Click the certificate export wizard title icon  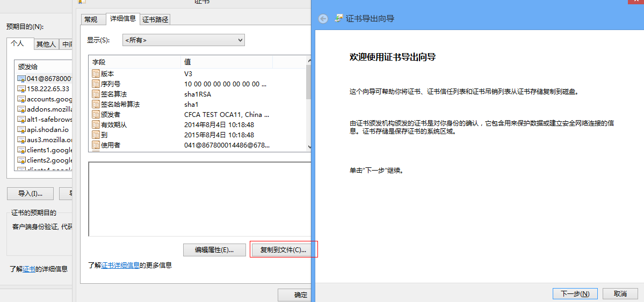tap(339, 18)
